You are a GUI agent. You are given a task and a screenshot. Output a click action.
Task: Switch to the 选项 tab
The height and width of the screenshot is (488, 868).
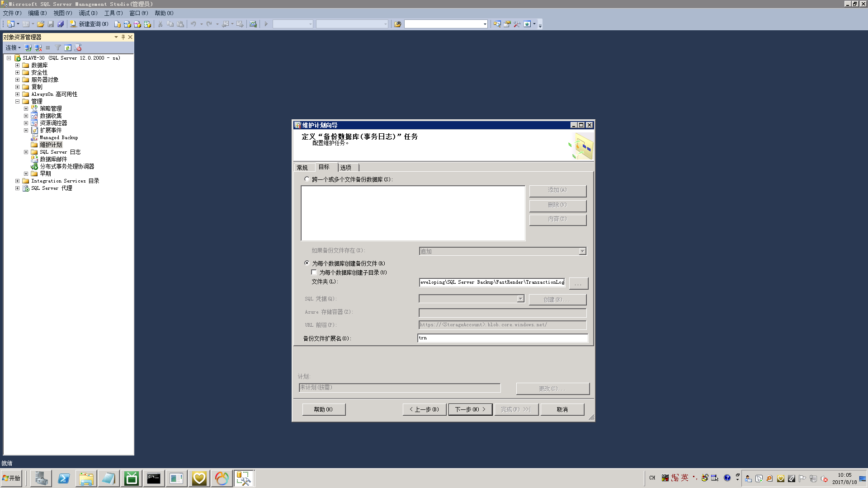pos(346,168)
